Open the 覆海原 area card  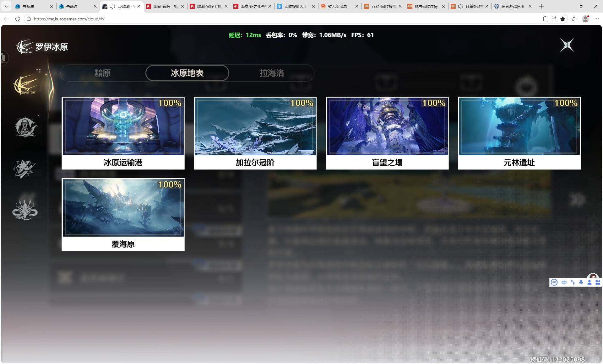pyautogui.click(x=123, y=215)
